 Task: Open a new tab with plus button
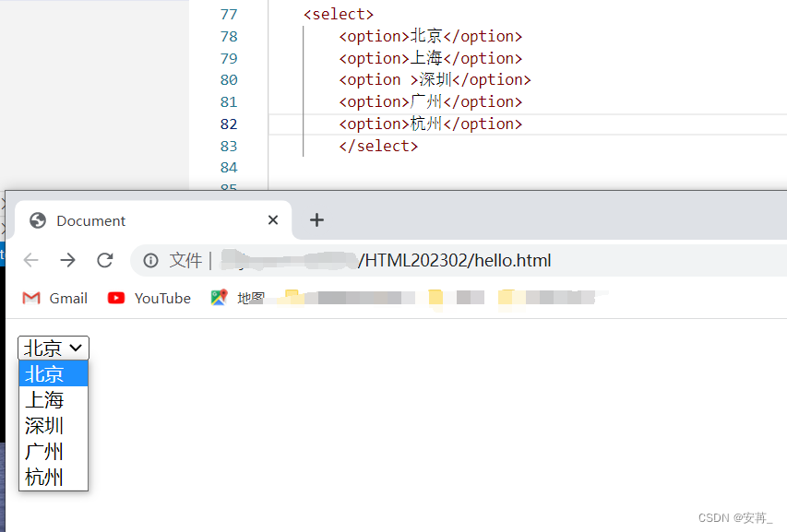point(316,219)
